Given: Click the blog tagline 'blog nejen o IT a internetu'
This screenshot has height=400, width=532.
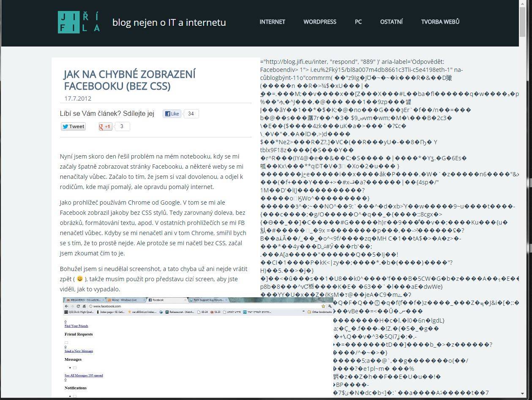Looking at the screenshot, I should [x=169, y=22].
